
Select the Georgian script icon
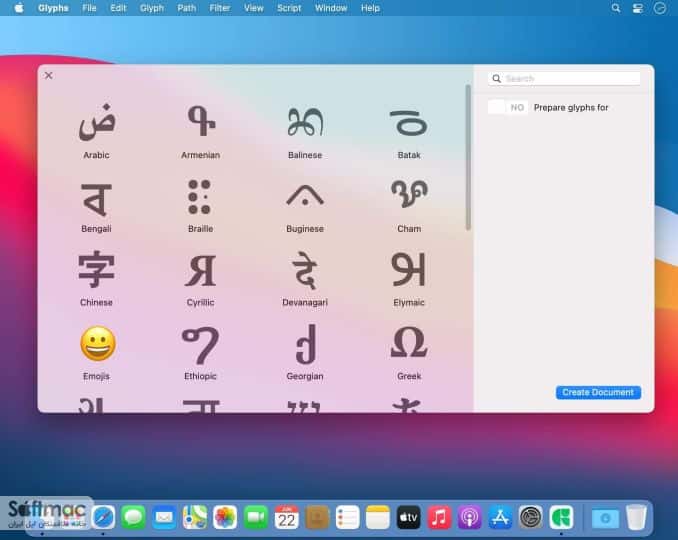click(x=307, y=345)
